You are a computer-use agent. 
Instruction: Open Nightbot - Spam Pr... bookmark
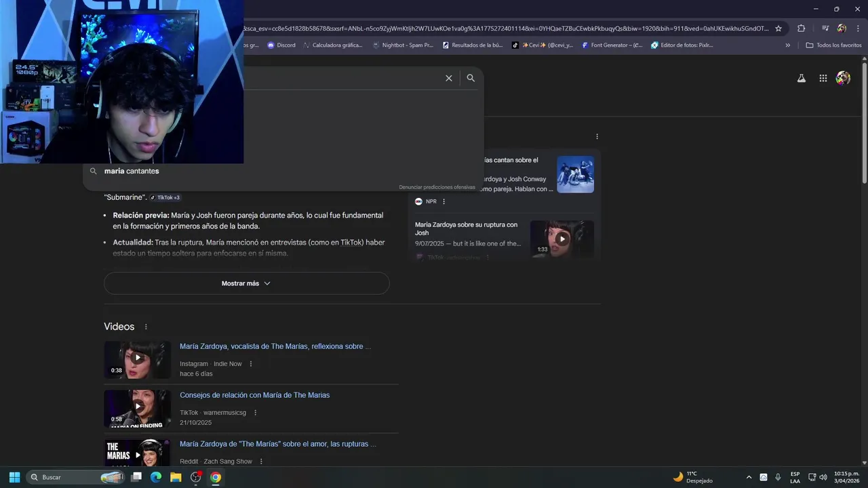point(403,45)
